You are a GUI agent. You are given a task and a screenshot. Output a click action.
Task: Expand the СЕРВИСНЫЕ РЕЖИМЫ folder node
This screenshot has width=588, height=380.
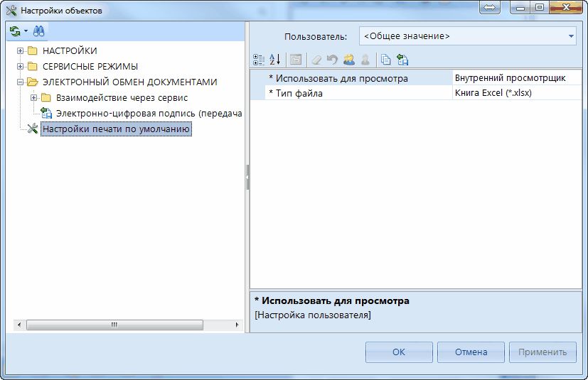(21, 67)
